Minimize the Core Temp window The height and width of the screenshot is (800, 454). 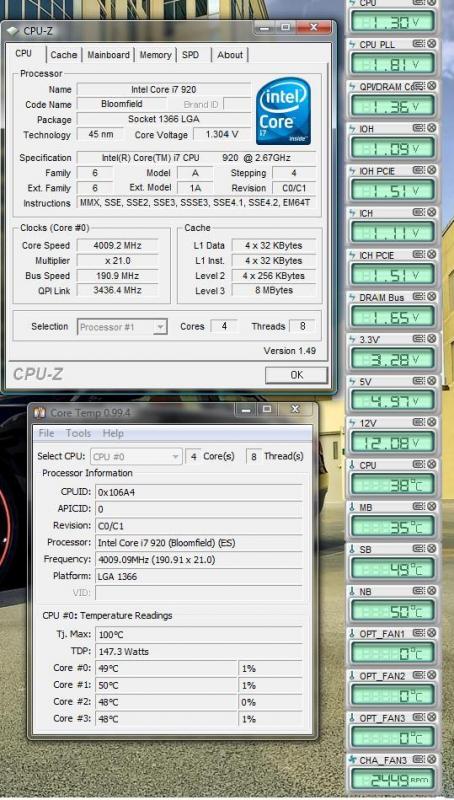244,409
